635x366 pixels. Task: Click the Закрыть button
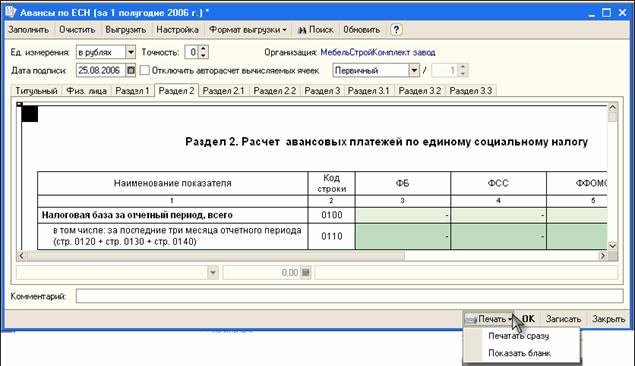click(608, 319)
